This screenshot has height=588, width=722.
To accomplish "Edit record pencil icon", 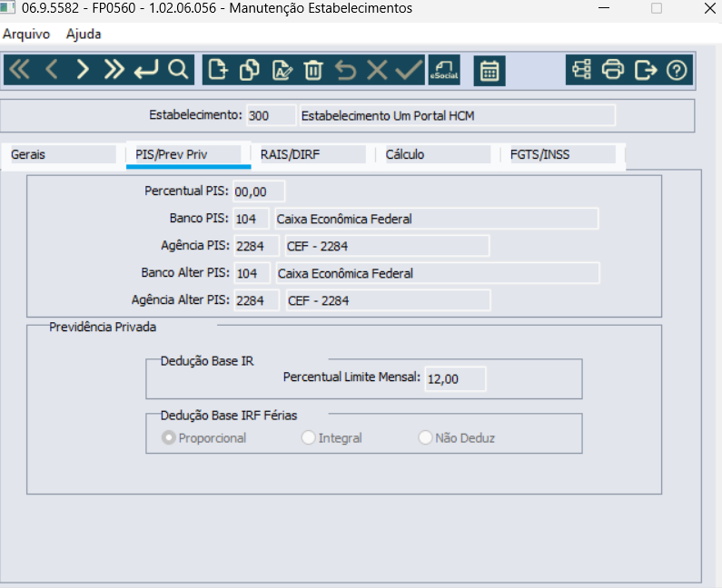I will [x=282, y=70].
